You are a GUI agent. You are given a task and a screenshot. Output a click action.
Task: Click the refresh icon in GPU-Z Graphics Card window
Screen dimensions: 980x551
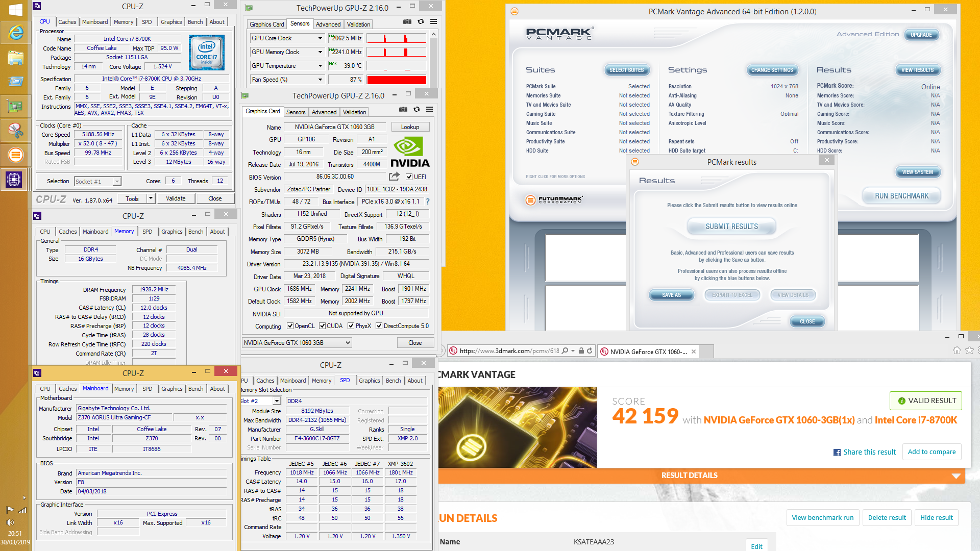pyautogui.click(x=416, y=109)
